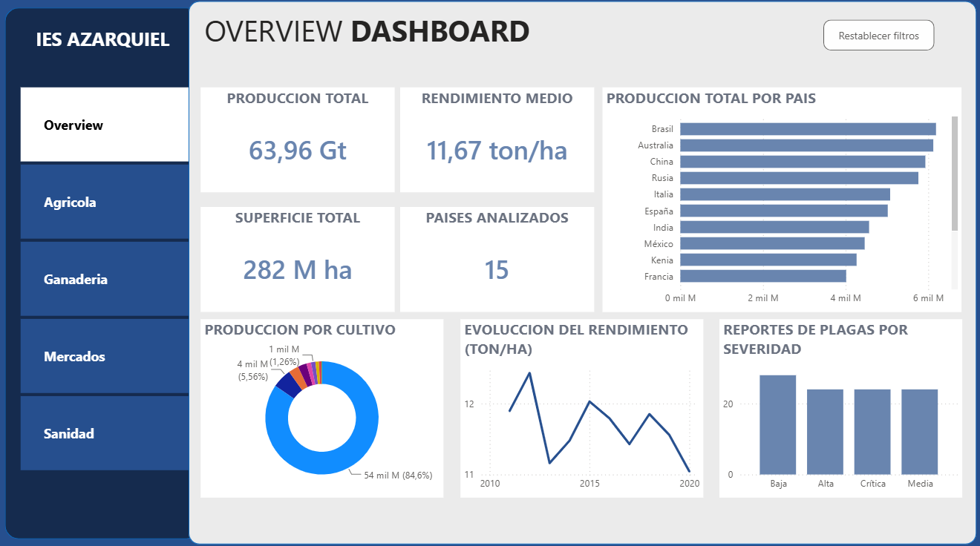Click the Restablecer filtros button
The height and width of the screenshot is (546, 980).
[878, 36]
